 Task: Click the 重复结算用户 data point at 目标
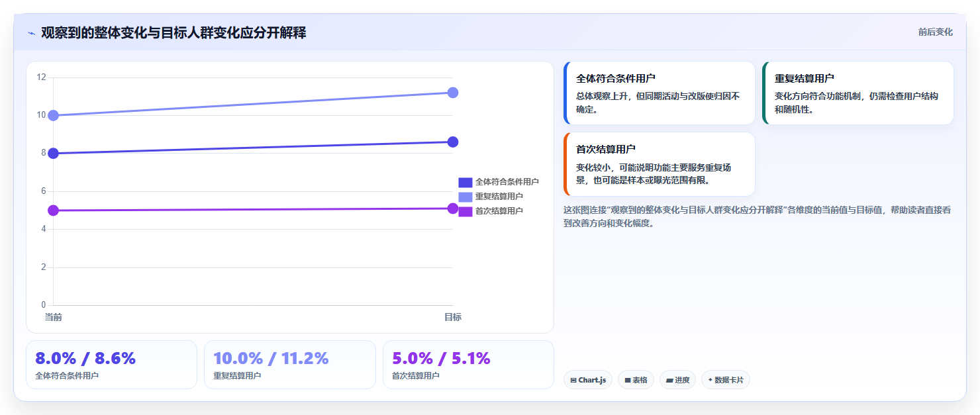pos(453,93)
